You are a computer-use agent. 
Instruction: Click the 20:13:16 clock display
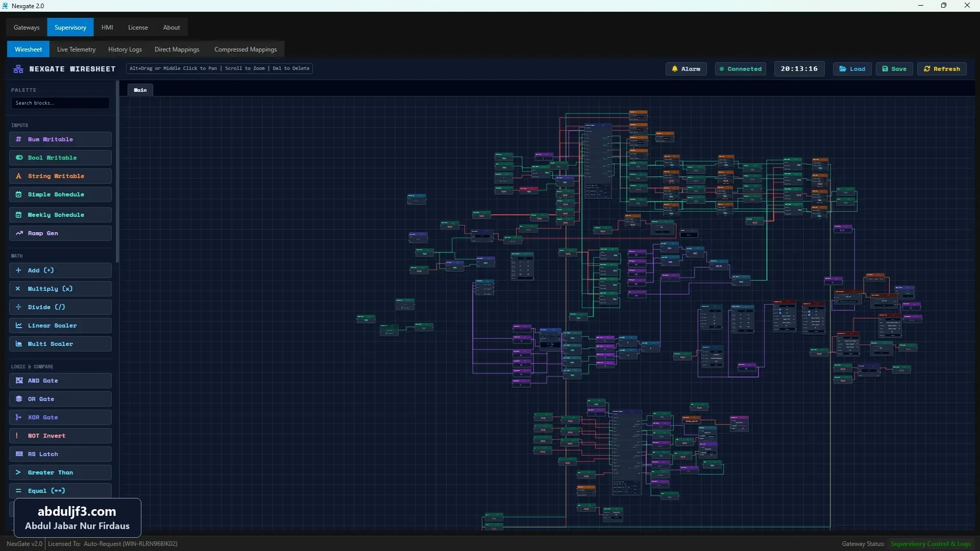click(x=799, y=69)
